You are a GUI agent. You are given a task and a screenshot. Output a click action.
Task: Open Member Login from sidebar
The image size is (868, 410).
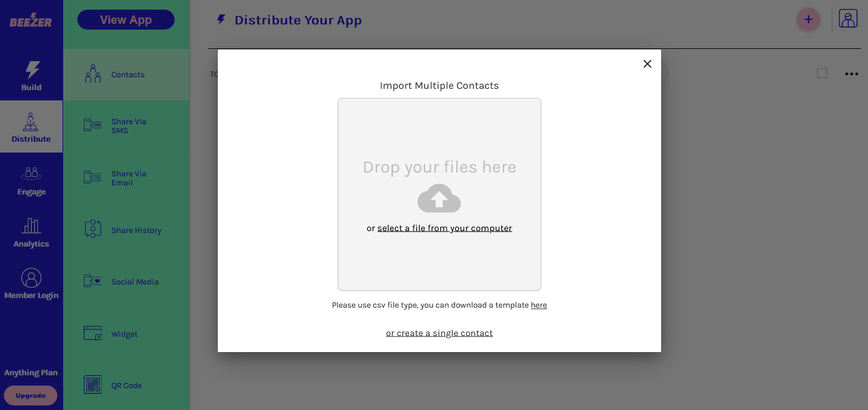(31, 284)
